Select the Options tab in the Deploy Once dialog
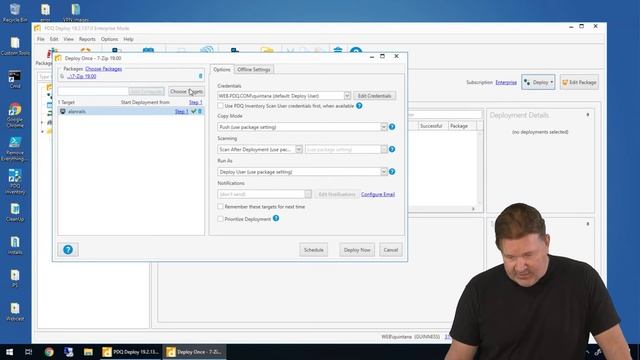This screenshot has height=360, width=640. [x=222, y=69]
